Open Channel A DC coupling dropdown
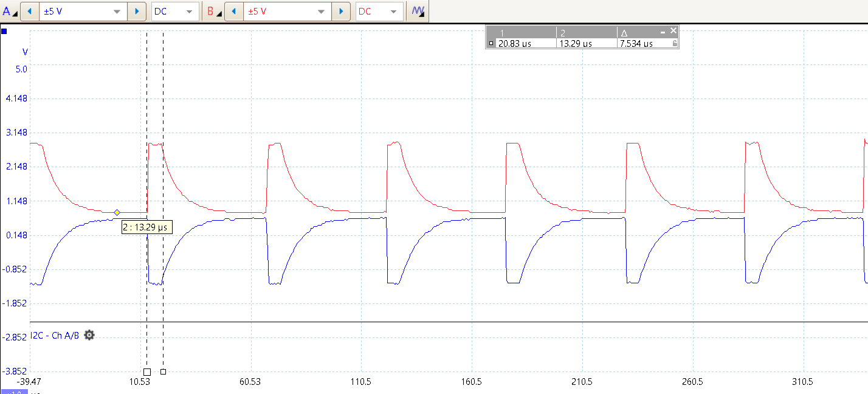 click(x=175, y=11)
